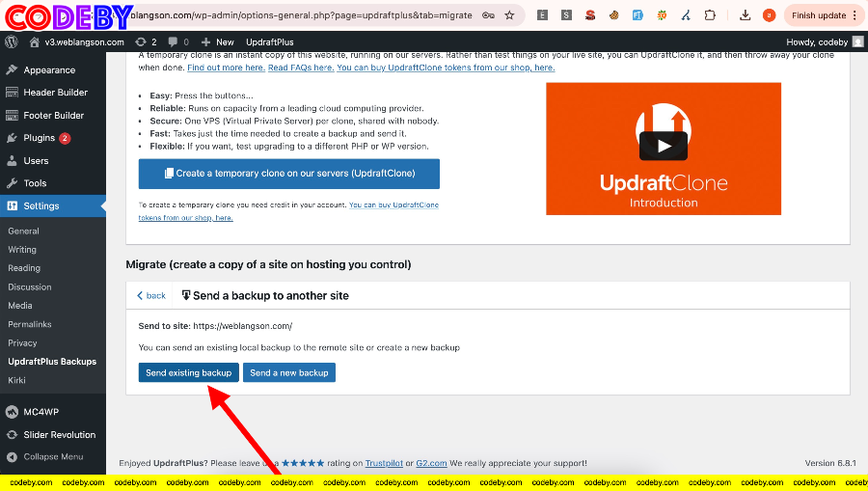This screenshot has width=868, height=491.
Task: Open the UpdraftPlus admin bar menu
Action: [270, 42]
